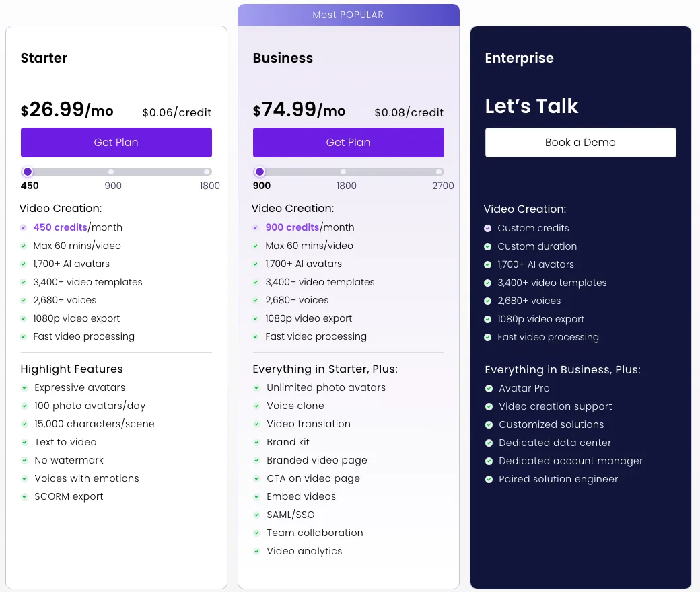Click Enterprise Video Creation heading
The height and width of the screenshot is (592, 700).
525,209
